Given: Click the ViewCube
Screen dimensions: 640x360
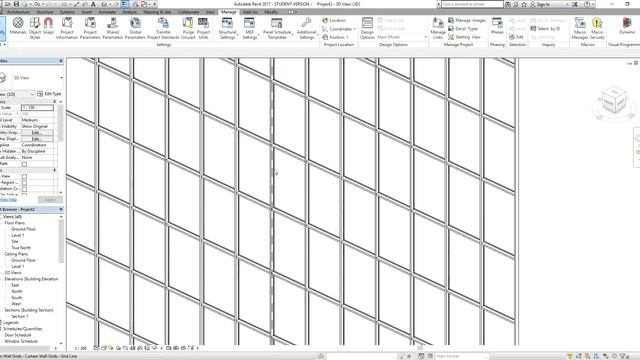Looking at the screenshot, I should coord(614,100).
